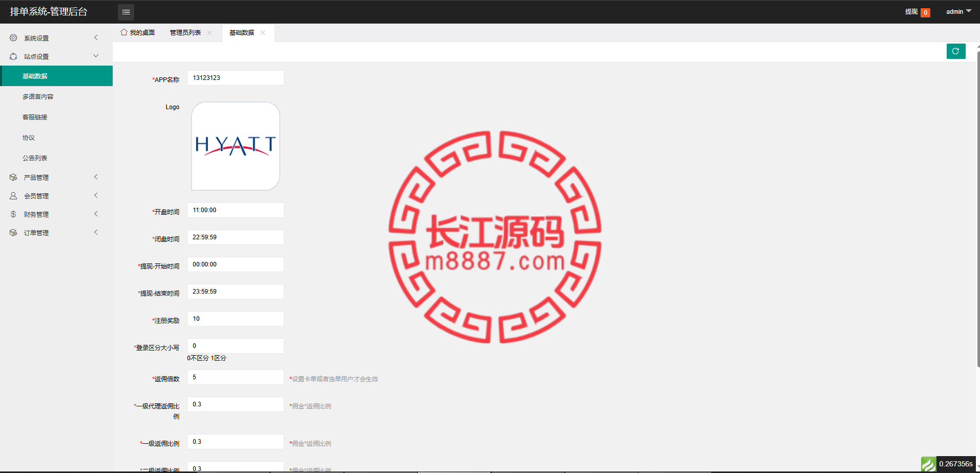Viewport: 980px width, 473px height.
Task: Focus the 登录区分大小写 input field
Action: pyautogui.click(x=236, y=346)
